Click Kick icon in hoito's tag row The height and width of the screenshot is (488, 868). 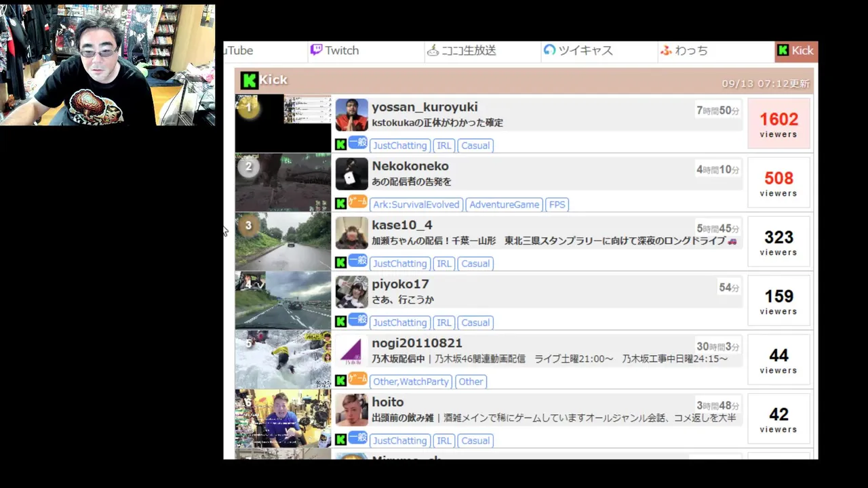(x=340, y=439)
